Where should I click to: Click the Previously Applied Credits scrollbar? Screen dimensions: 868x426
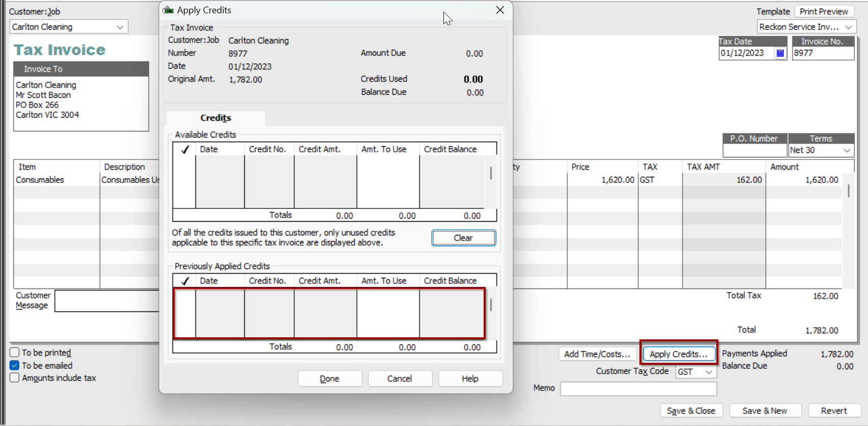pyautogui.click(x=491, y=306)
